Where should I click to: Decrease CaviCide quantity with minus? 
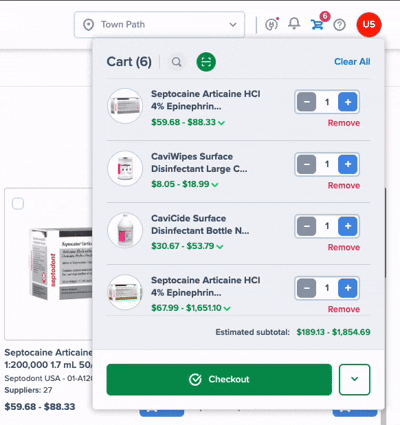point(307,226)
